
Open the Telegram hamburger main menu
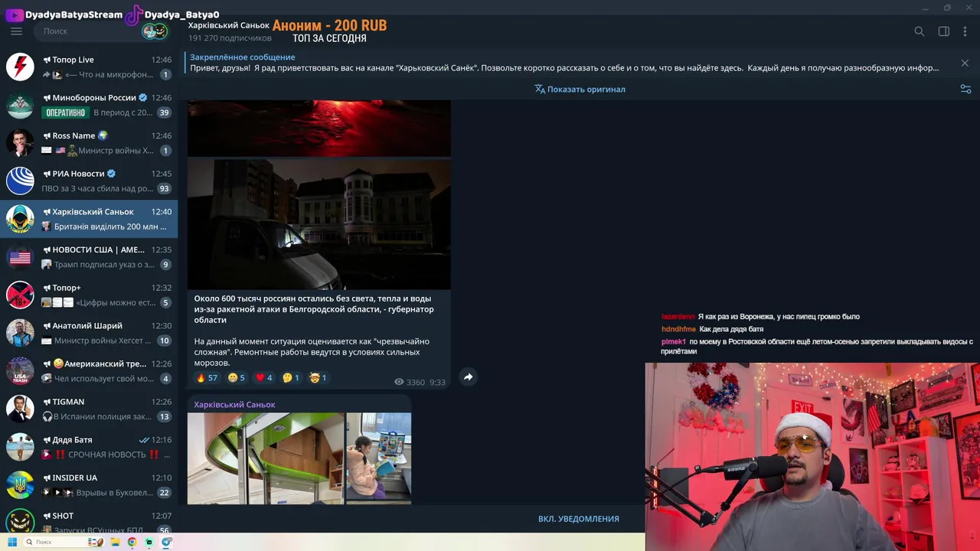point(16,31)
